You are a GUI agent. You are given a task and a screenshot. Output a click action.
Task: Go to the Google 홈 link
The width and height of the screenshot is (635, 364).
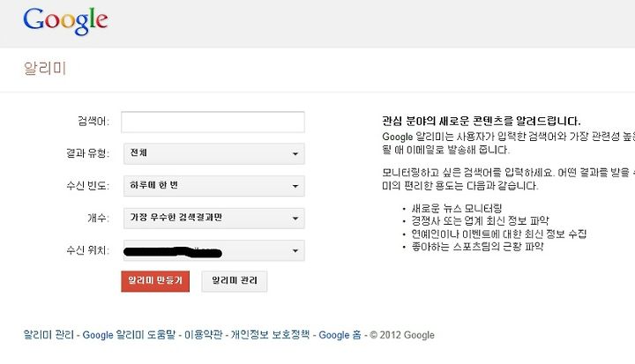point(340,335)
